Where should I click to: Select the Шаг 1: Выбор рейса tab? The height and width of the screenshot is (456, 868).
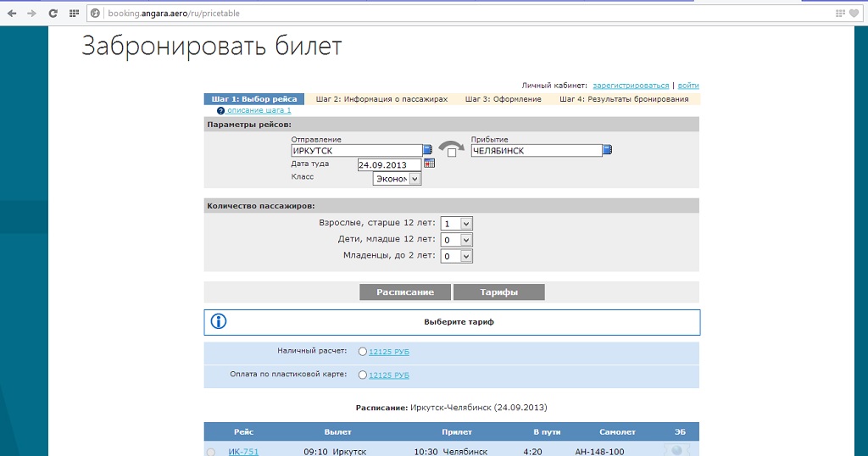(x=253, y=99)
